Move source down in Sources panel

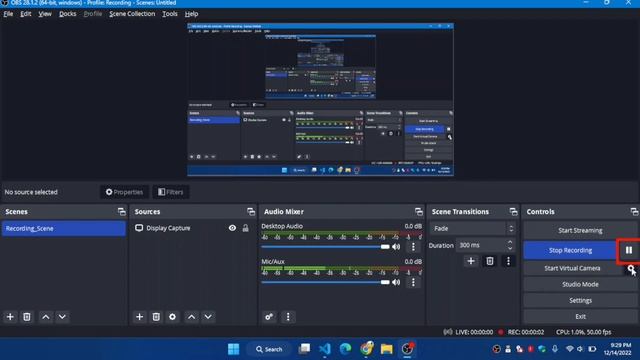coord(208,317)
